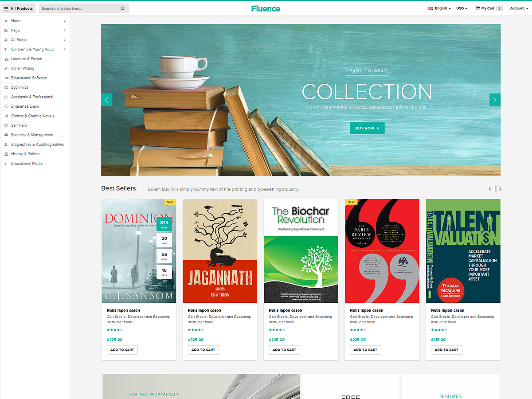532x399 pixels.
Task: Click the History & Politics icon
Action: click(x=6, y=154)
